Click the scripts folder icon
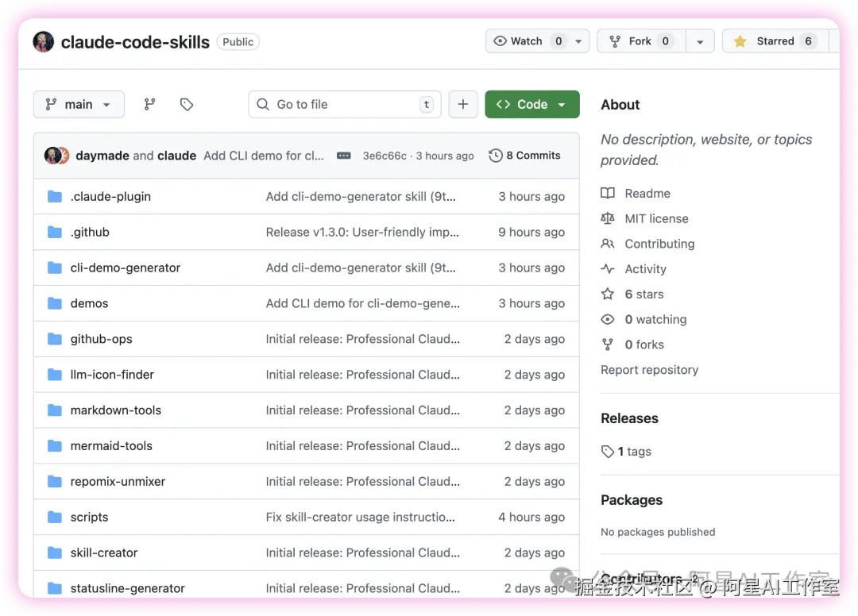The width and height of the screenshot is (858, 616). point(55,517)
